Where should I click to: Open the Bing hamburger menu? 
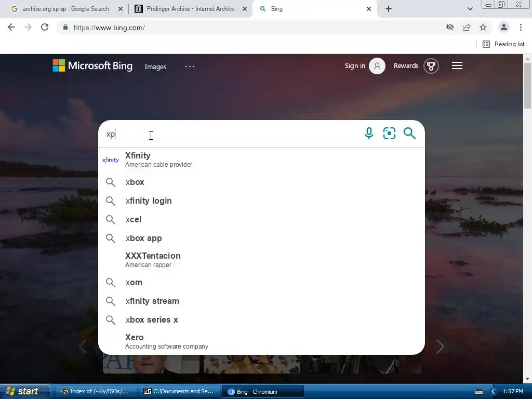coord(457,65)
